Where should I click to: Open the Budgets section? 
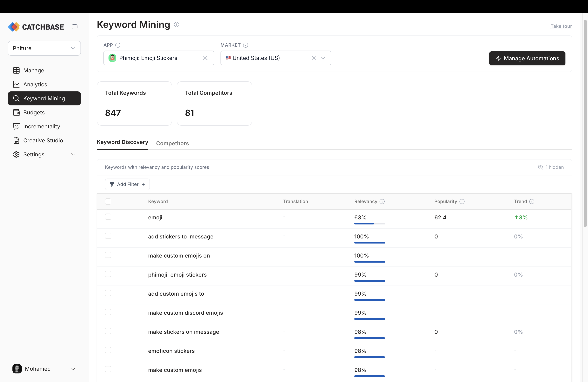tap(34, 112)
